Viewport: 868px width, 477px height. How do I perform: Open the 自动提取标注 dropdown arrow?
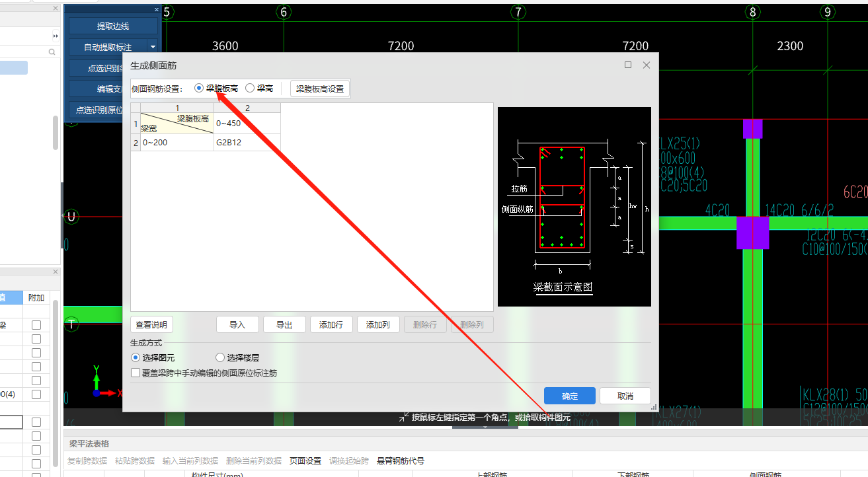(x=153, y=47)
